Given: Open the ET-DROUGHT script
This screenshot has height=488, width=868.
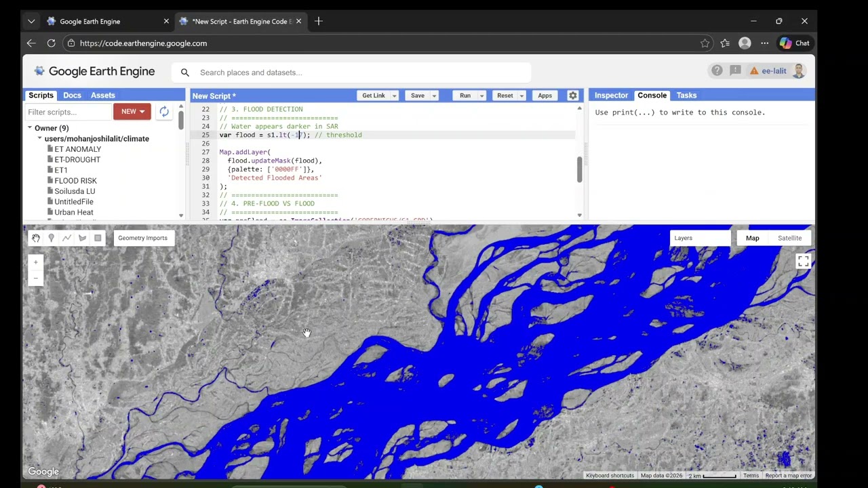Looking at the screenshot, I should click(77, 159).
